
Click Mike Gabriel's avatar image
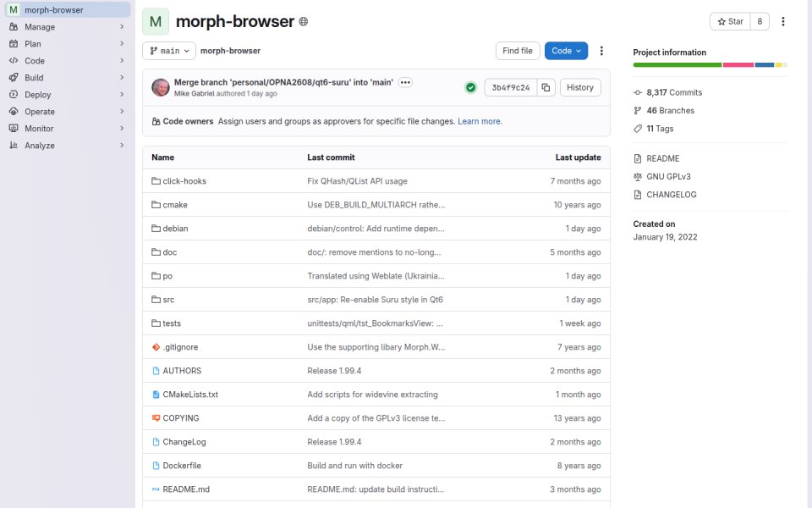[x=161, y=87]
